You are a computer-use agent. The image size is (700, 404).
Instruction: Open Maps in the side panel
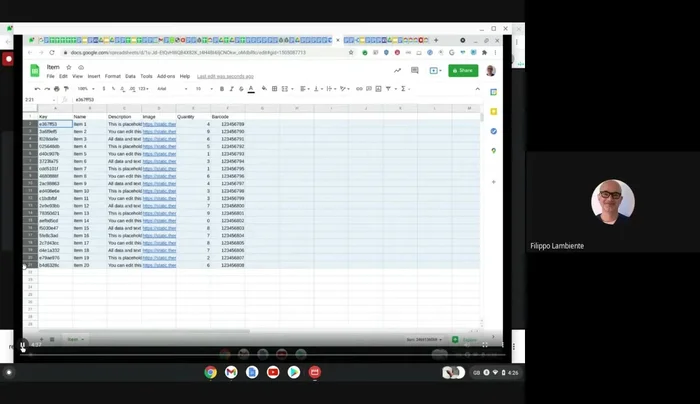[494, 151]
